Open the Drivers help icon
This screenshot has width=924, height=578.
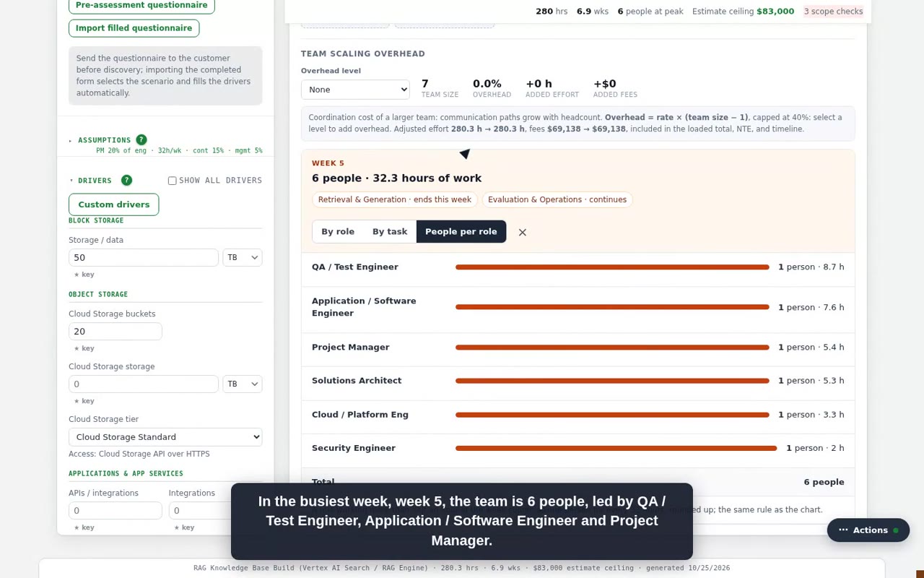126,180
